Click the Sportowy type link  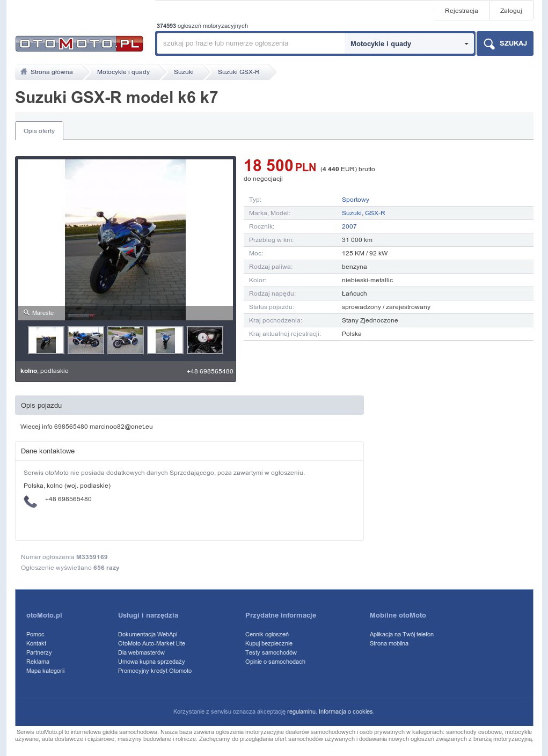tap(355, 200)
